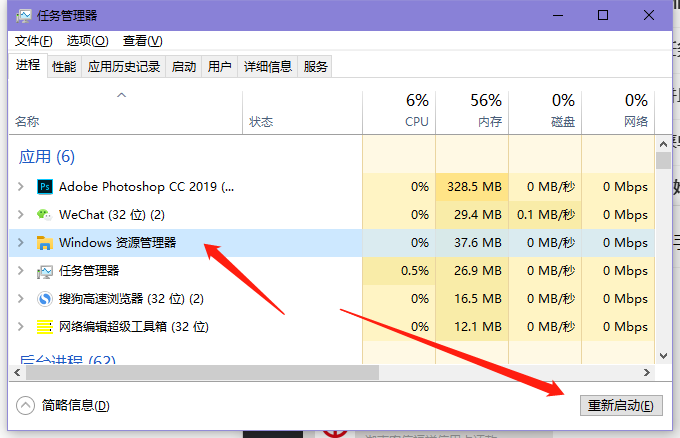680x438 pixels.
Task: Click the 29.4 MB memory cell
Action: [472, 215]
